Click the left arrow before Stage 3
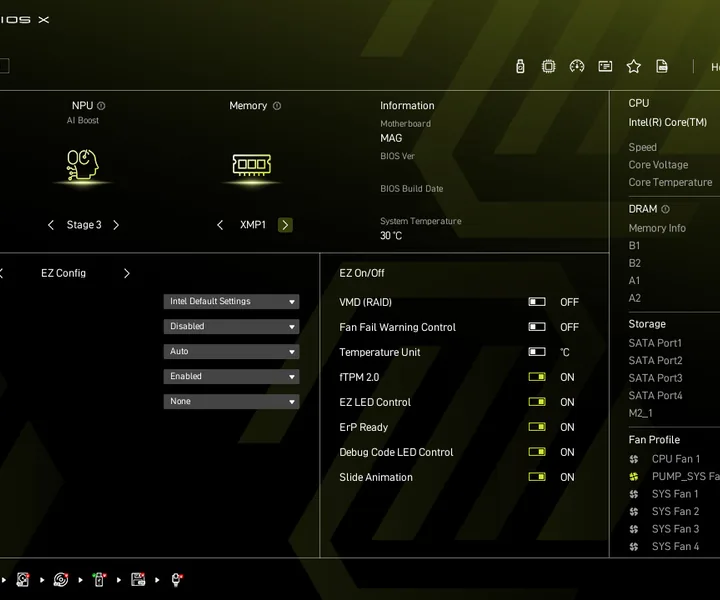The height and width of the screenshot is (600, 720). tap(51, 225)
